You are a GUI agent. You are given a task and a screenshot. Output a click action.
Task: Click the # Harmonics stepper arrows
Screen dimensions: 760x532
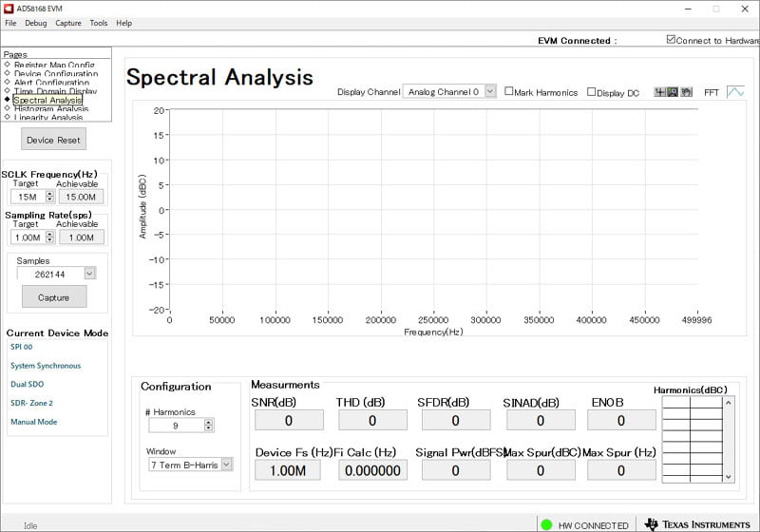click(x=208, y=425)
